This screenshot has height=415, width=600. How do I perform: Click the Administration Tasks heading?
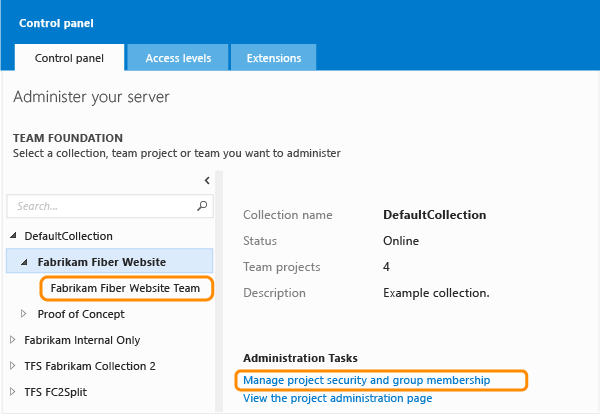300,358
